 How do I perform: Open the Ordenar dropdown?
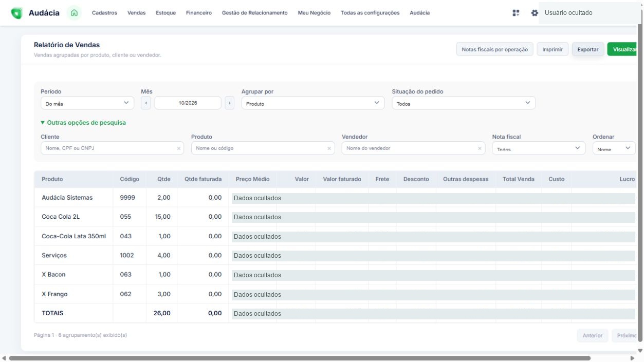(x=614, y=148)
